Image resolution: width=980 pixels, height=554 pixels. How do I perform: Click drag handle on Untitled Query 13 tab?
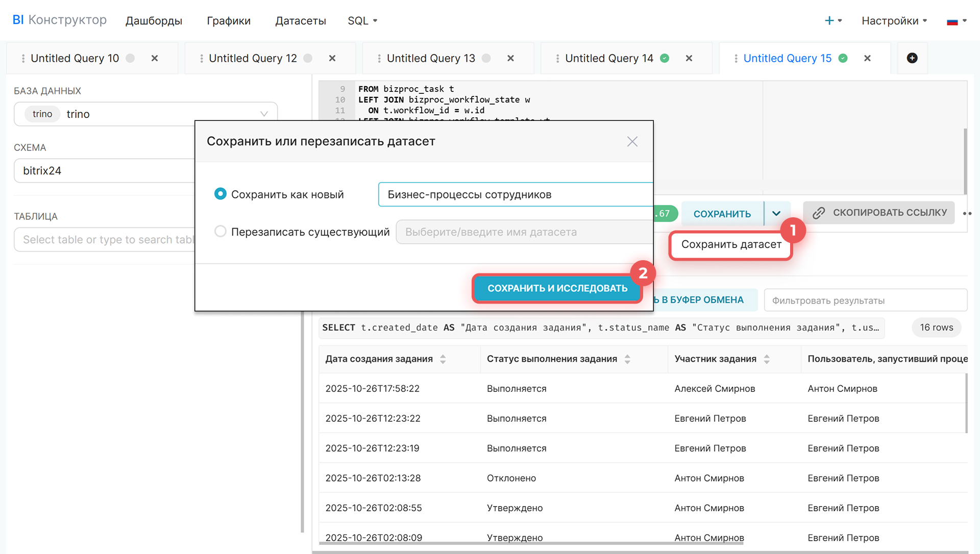click(x=379, y=59)
